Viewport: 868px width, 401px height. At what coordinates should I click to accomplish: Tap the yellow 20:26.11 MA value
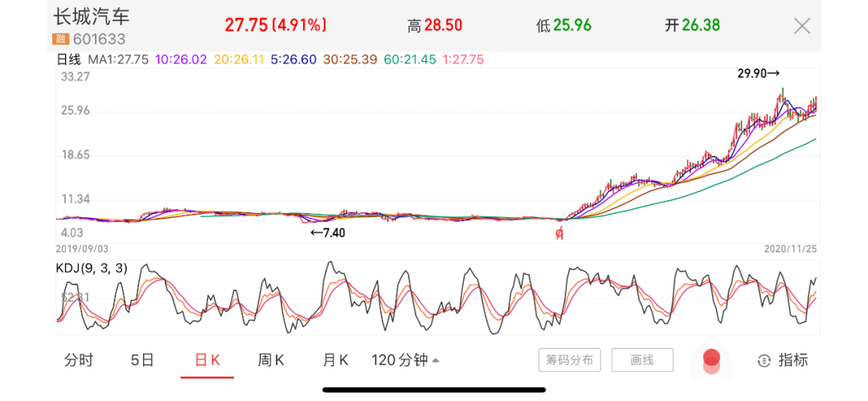[239, 59]
